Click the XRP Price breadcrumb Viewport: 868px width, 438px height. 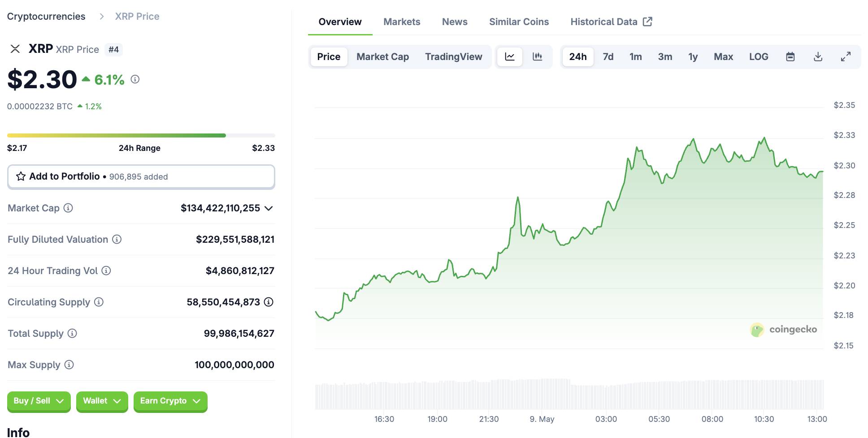[x=137, y=17]
